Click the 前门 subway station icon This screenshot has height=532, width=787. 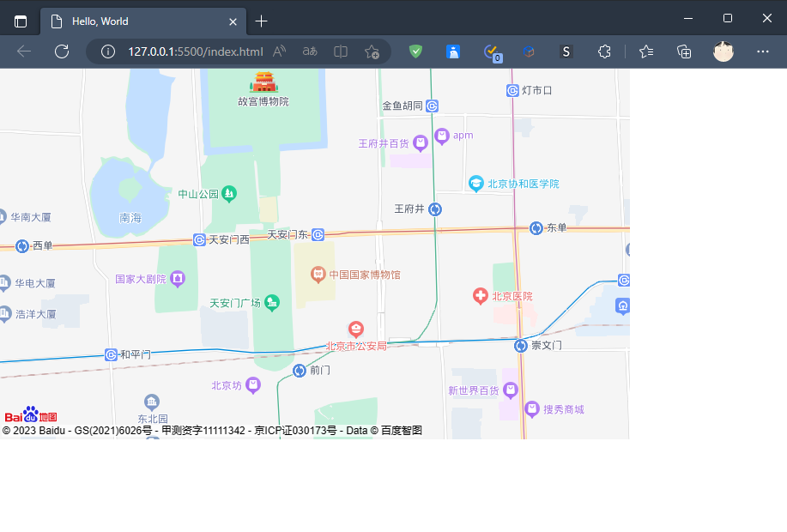[x=300, y=371]
